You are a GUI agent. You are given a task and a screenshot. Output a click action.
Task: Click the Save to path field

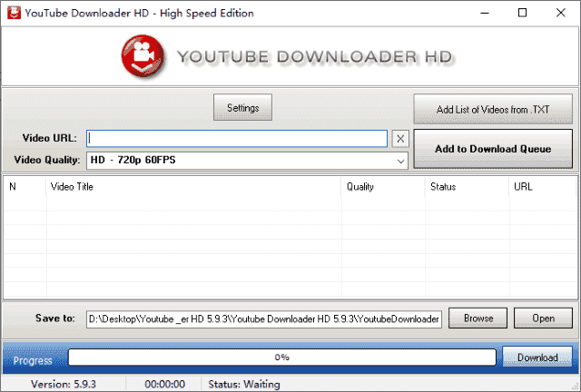264,319
